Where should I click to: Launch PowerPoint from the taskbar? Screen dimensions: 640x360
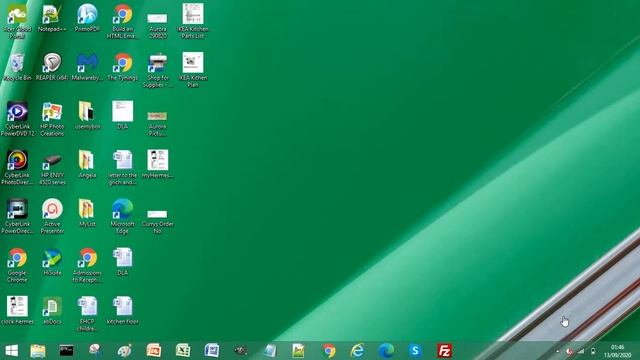tap(154, 351)
